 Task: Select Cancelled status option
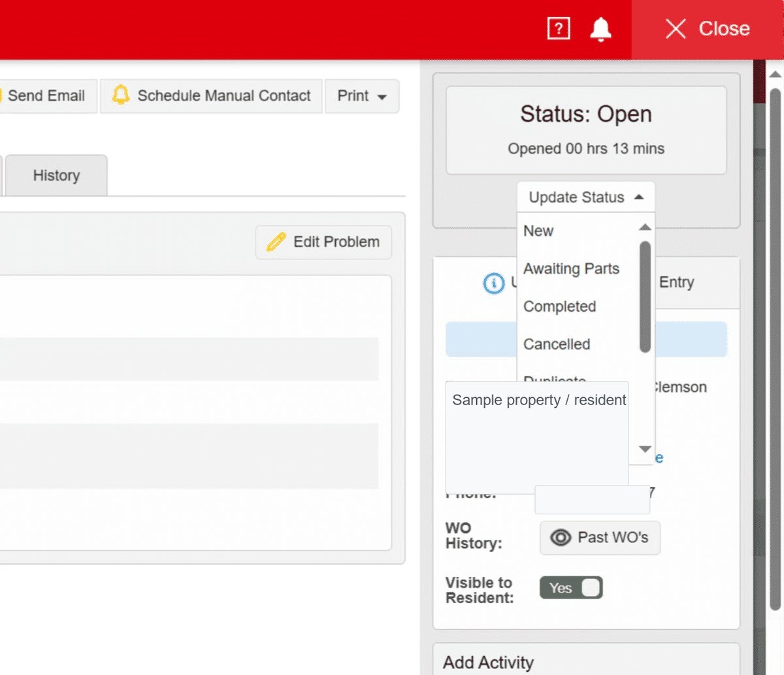pos(557,344)
